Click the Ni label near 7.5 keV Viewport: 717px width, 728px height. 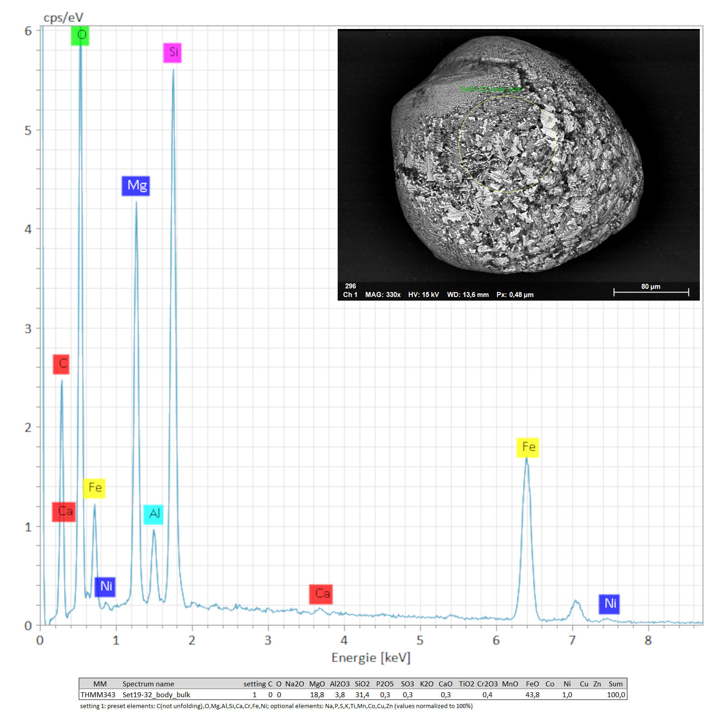pos(609,604)
